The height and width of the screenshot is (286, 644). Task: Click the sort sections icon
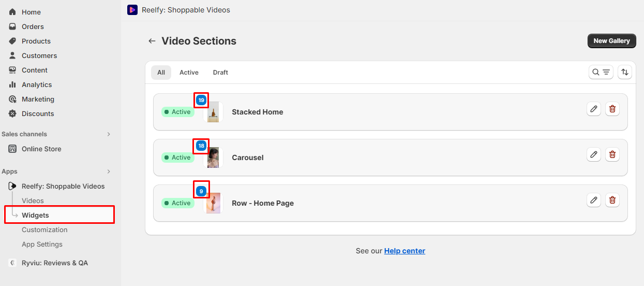(x=625, y=73)
